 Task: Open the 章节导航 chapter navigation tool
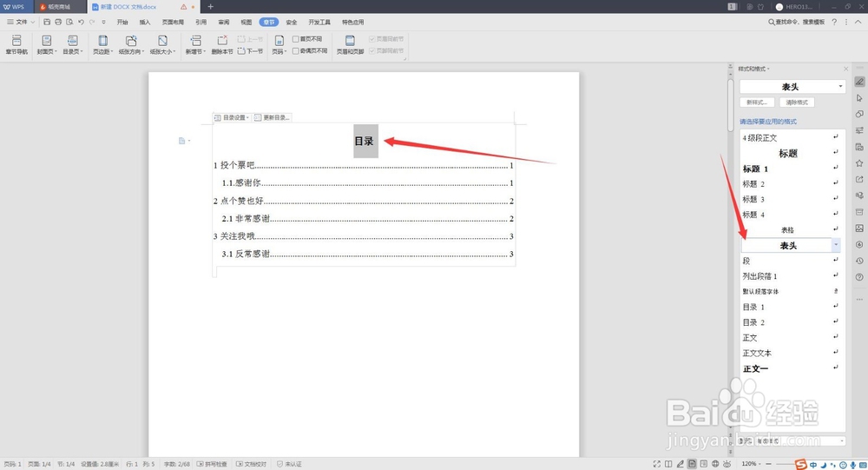point(16,44)
